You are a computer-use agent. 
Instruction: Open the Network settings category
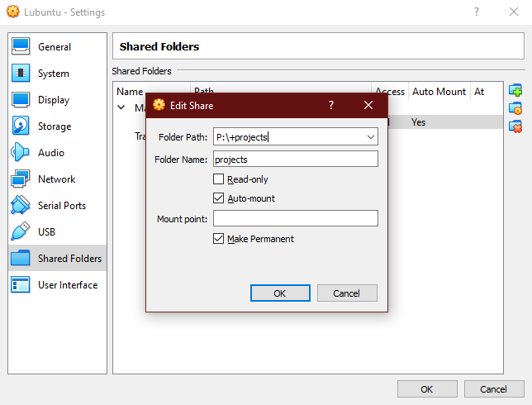(x=57, y=179)
